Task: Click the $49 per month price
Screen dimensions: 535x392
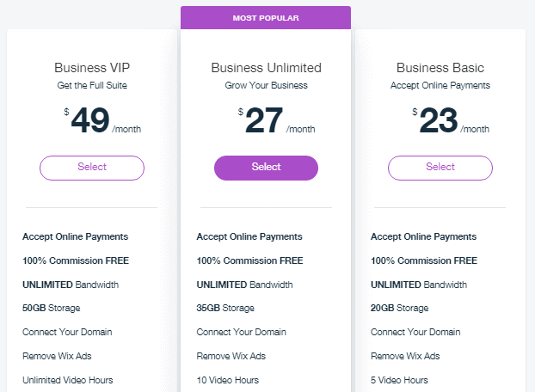Action: 91,121
